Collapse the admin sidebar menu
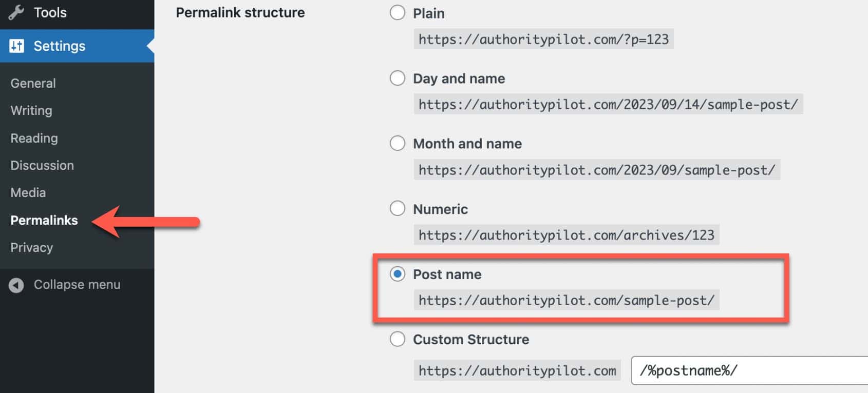 click(x=77, y=285)
